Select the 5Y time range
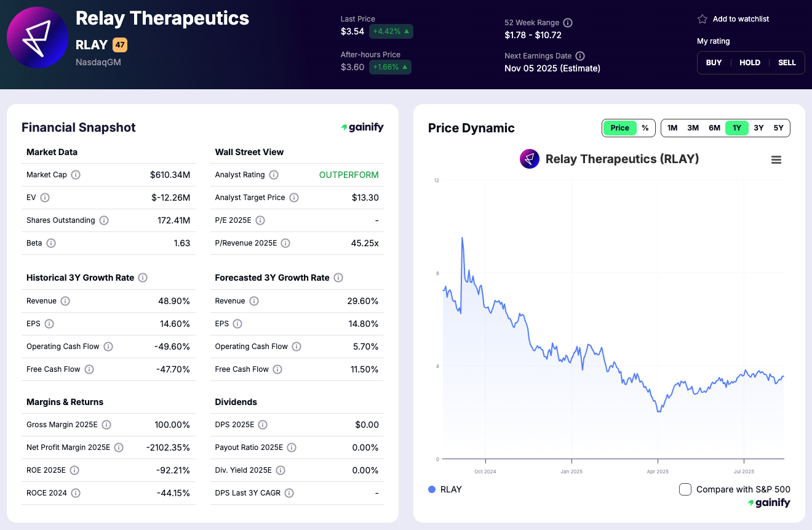Screen dimensions: 812x530 click(779, 128)
